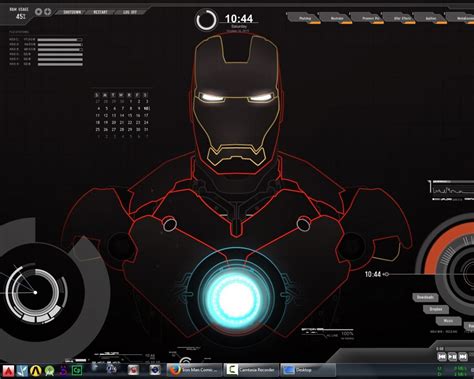Viewport: 474px width, 379px height.
Task: Click the RAM USAGE 45% readout
Action: point(19,14)
